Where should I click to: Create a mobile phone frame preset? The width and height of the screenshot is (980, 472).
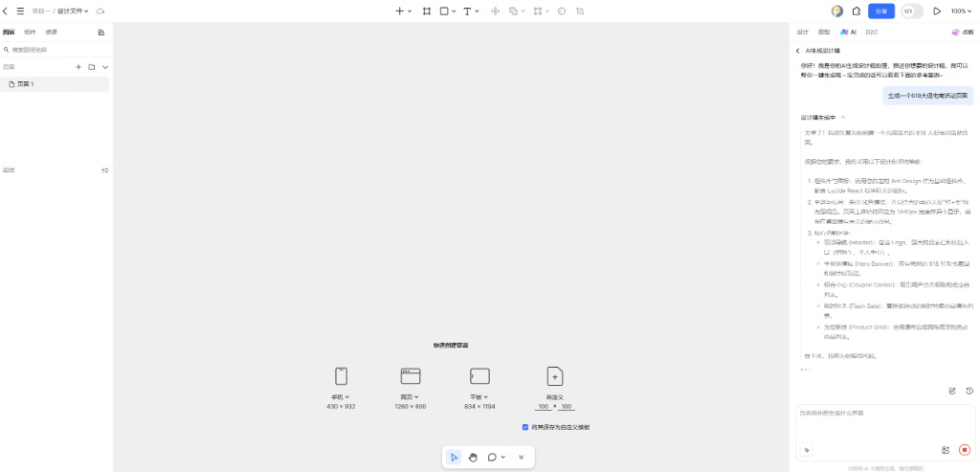point(341,376)
